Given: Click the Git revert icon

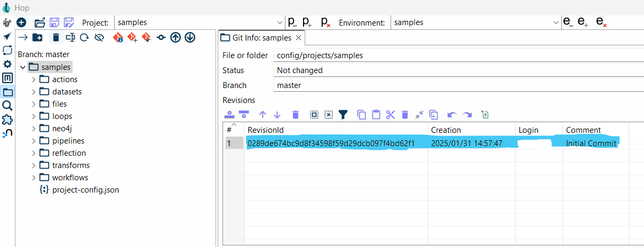Looking at the screenshot, I should tap(146, 37).
